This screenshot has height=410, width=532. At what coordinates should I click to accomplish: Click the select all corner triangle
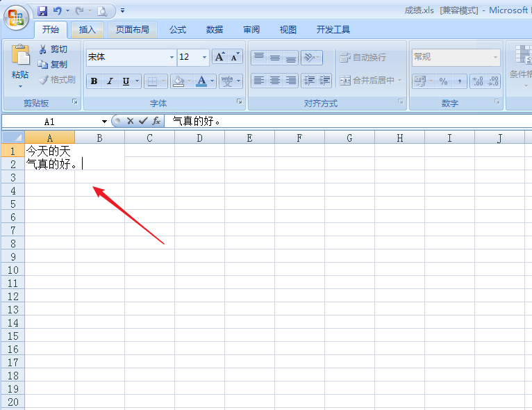[13, 138]
